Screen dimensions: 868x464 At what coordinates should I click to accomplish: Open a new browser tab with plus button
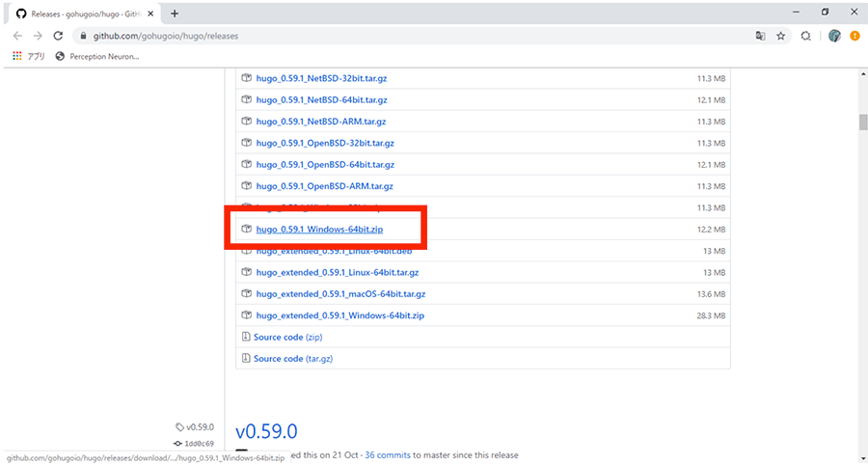coord(175,14)
